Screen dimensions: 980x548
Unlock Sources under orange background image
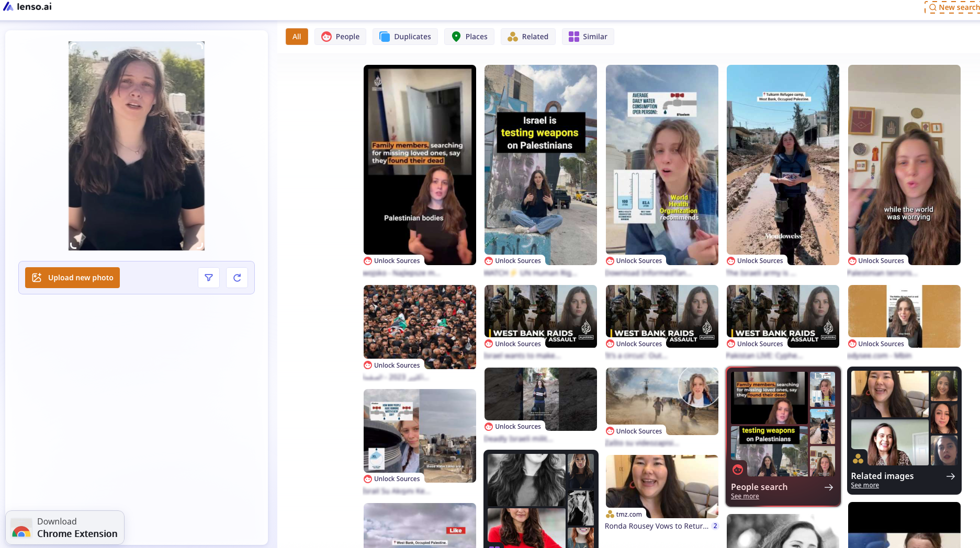point(876,344)
